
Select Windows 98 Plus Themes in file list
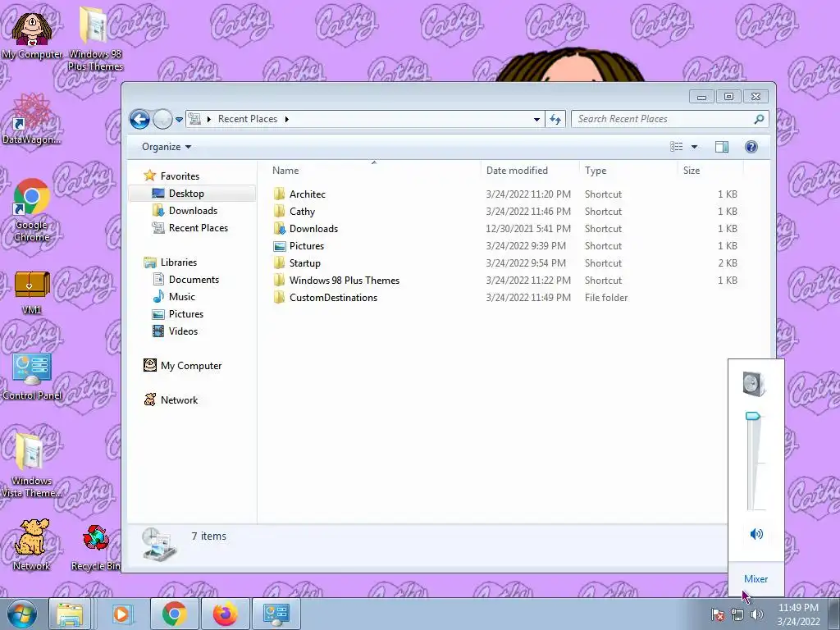click(505, 281)
